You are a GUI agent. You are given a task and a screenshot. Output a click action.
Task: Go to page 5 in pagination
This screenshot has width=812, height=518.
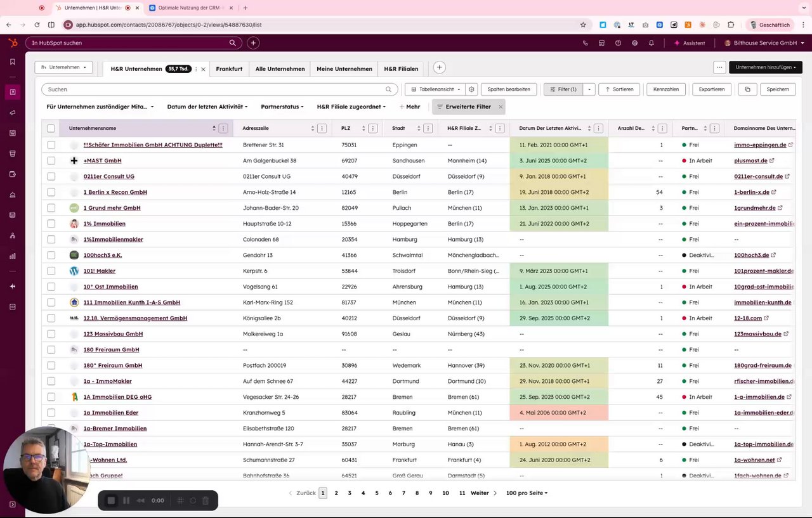tap(377, 493)
